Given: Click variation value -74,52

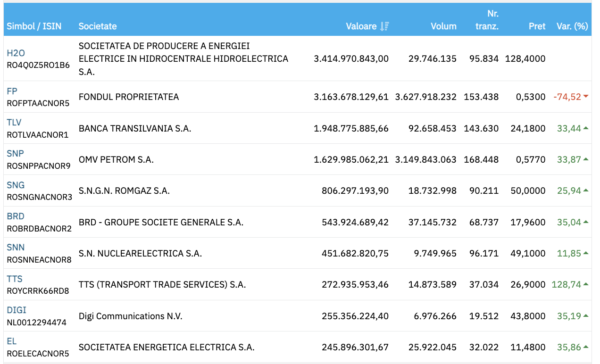Looking at the screenshot, I should tap(567, 97).
